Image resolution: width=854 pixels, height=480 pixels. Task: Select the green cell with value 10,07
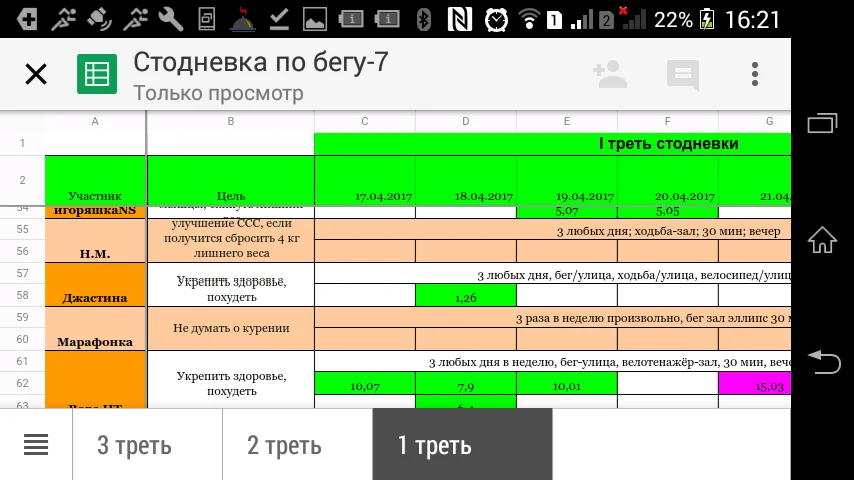click(x=365, y=384)
